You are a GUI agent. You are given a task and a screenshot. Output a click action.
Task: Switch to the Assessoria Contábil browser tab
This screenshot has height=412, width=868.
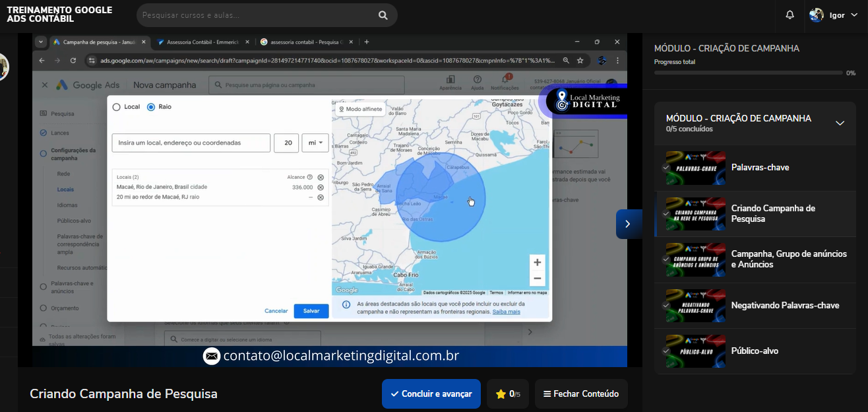tap(203, 41)
